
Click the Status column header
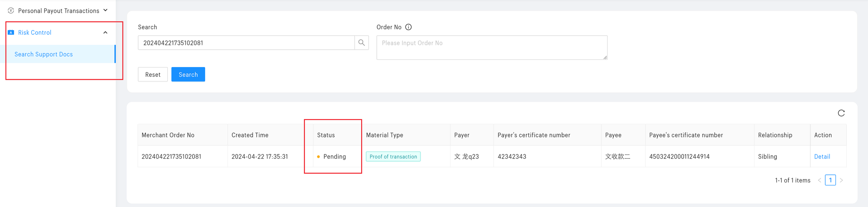(326, 135)
